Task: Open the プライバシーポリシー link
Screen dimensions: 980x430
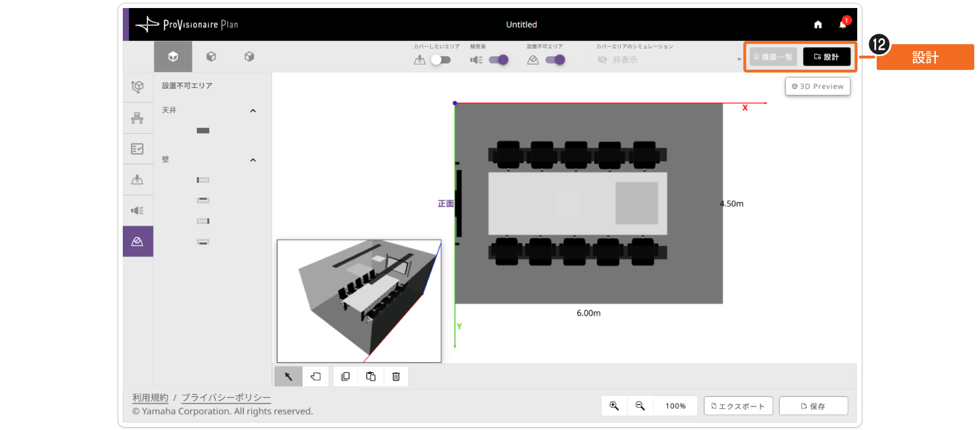Action: [226, 397]
